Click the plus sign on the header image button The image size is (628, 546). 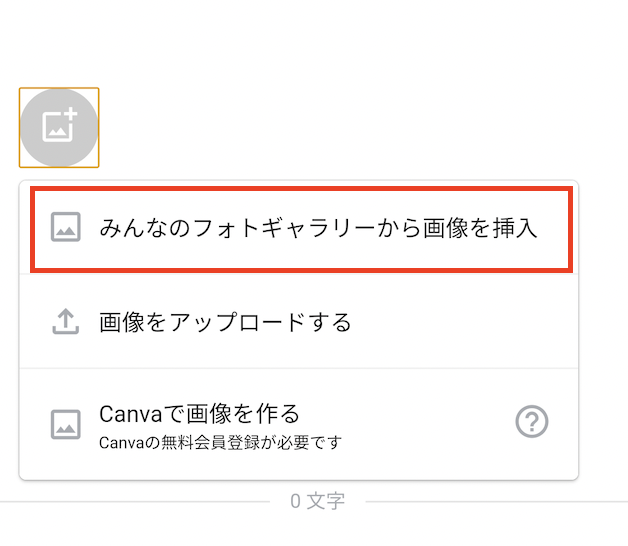click(x=70, y=114)
